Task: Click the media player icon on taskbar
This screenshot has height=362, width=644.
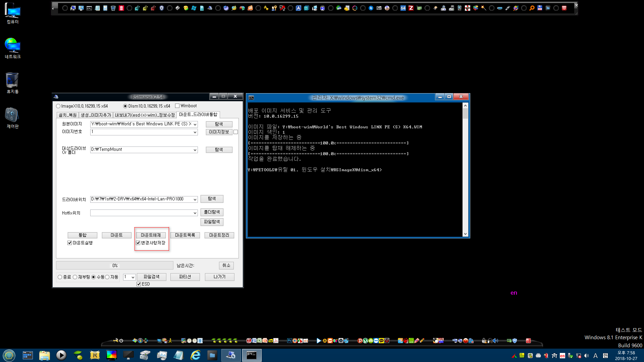Action: tap(61, 355)
